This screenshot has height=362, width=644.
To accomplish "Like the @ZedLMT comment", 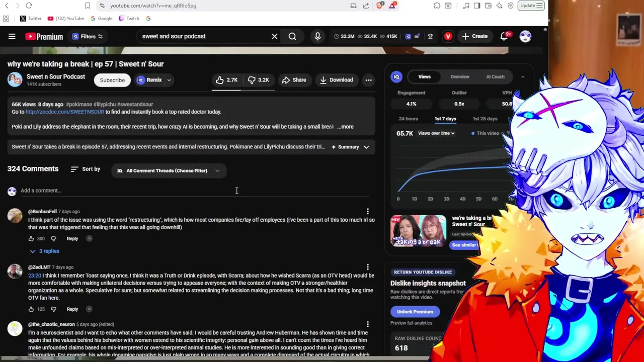I will [31, 309].
